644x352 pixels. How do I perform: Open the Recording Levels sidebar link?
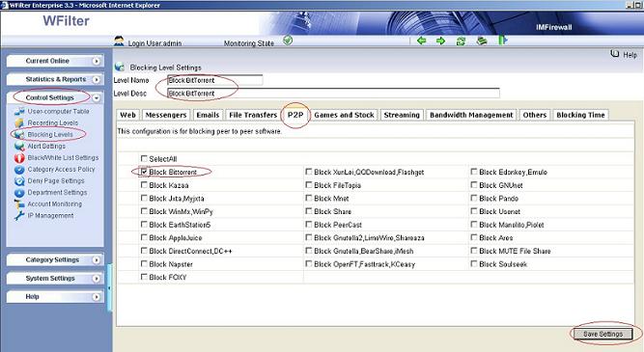[x=52, y=122]
